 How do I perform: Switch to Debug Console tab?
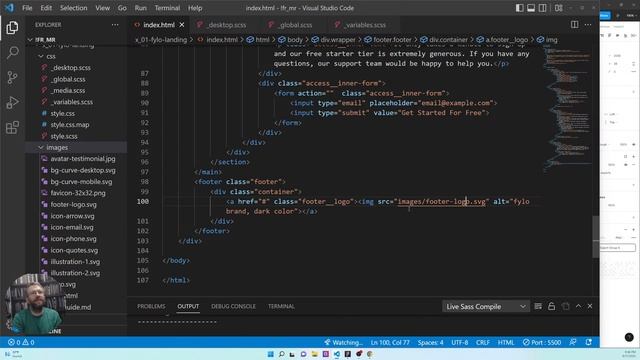[233, 306]
